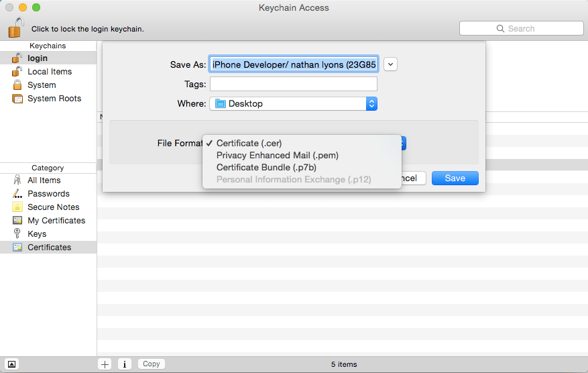Click 'Click to lock the login keychain.' text
Image resolution: width=588 pixels, height=373 pixels.
pos(88,29)
